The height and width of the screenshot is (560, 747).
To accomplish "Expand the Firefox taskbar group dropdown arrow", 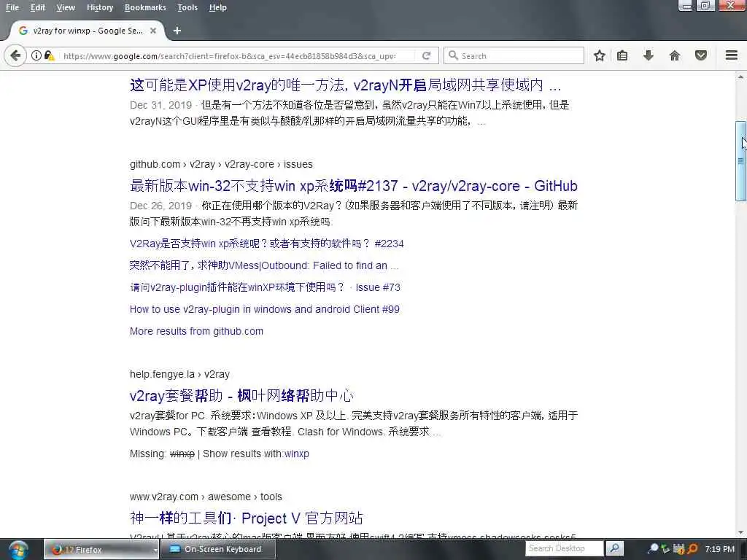I will click(155, 550).
